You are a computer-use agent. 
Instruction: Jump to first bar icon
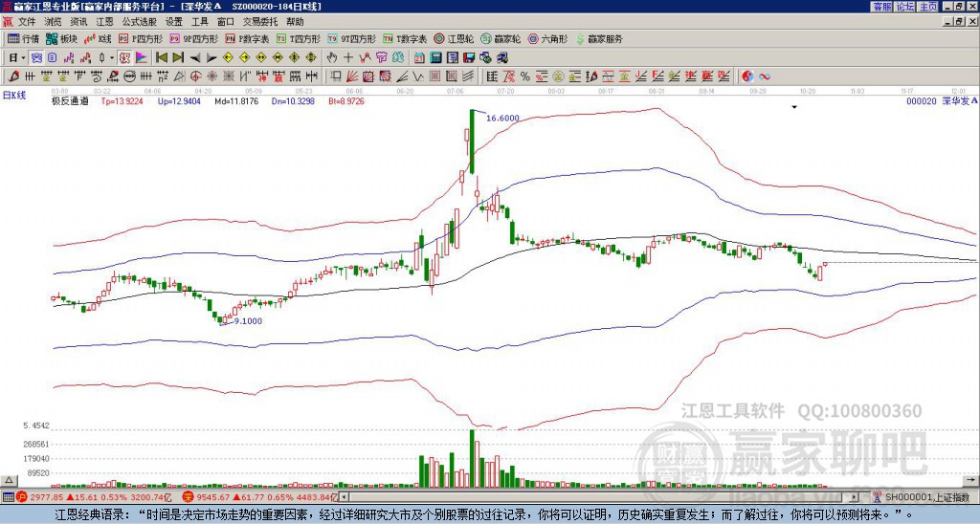coord(161,58)
